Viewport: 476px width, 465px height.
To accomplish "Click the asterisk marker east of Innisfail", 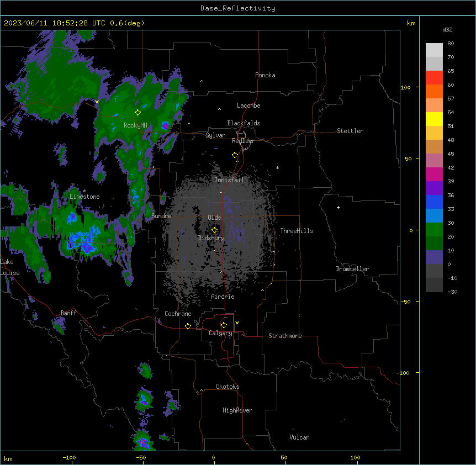I will (277, 168).
